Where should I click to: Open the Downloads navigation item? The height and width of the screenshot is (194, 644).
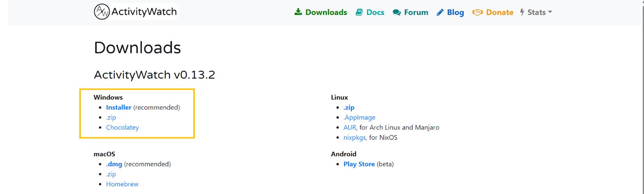click(x=326, y=12)
